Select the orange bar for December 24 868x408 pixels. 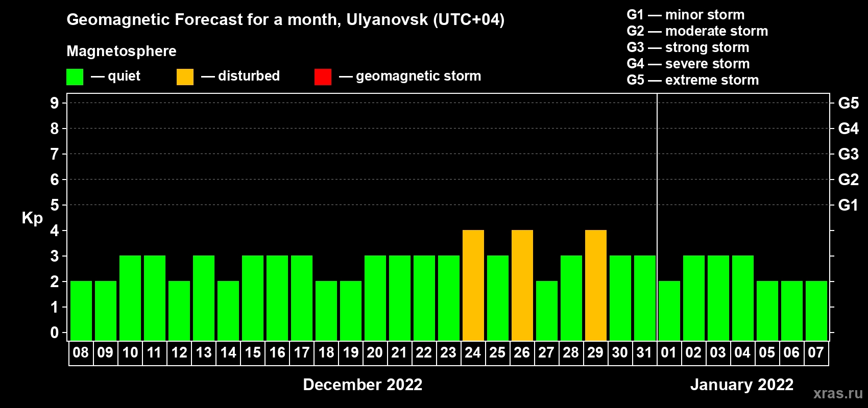click(473, 285)
